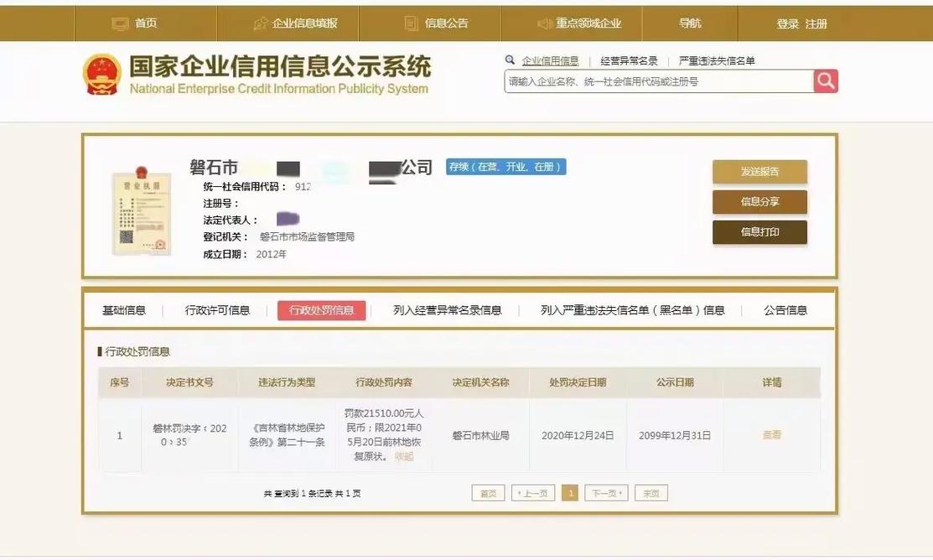
Task: Click the magnifier icon beside 企业信用信息
Action: 510,60
